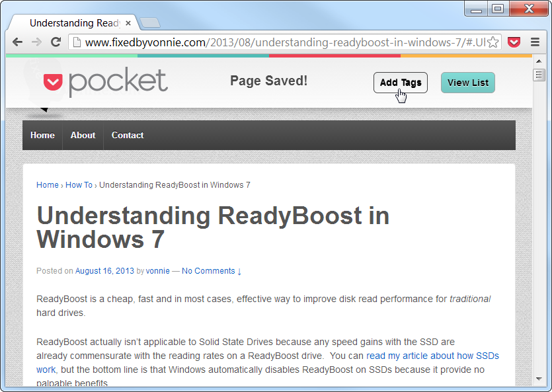The image size is (552, 392).
Task: Click the View List button
Action: (468, 83)
